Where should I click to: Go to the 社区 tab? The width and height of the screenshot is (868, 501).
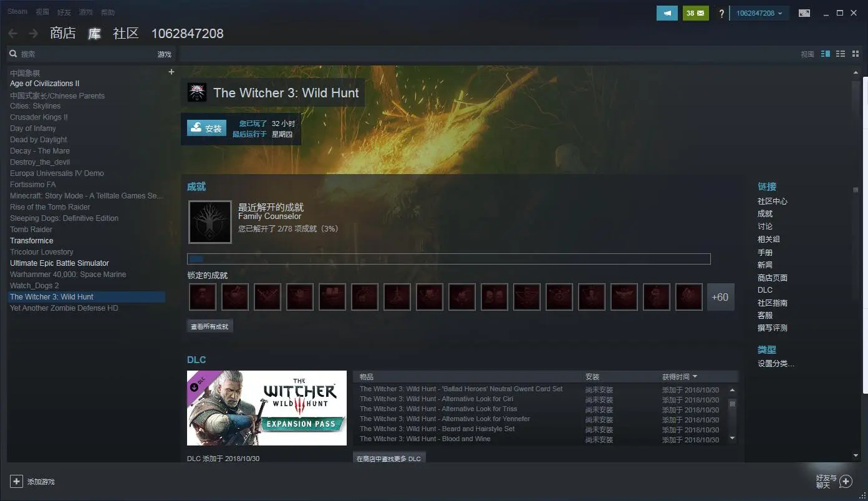pyautogui.click(x=126, y=34)
